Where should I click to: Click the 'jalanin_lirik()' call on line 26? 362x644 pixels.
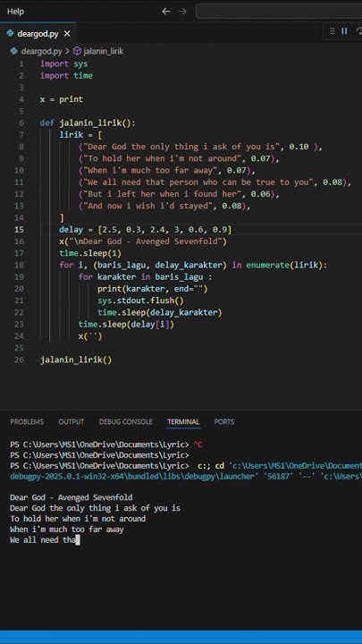click(76, 360)
